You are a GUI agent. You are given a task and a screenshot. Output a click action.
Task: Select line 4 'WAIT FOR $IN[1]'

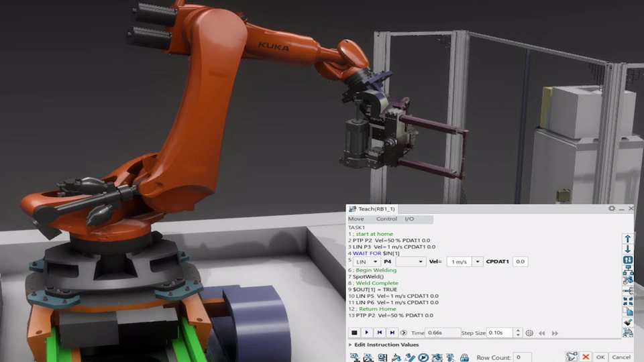click(374, 253)
